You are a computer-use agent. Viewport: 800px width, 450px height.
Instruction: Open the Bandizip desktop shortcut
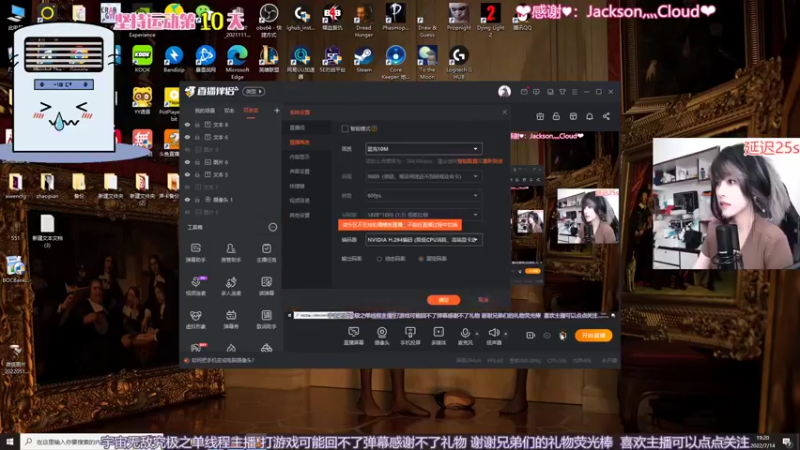pyautogui.click(x=173, y=60)
